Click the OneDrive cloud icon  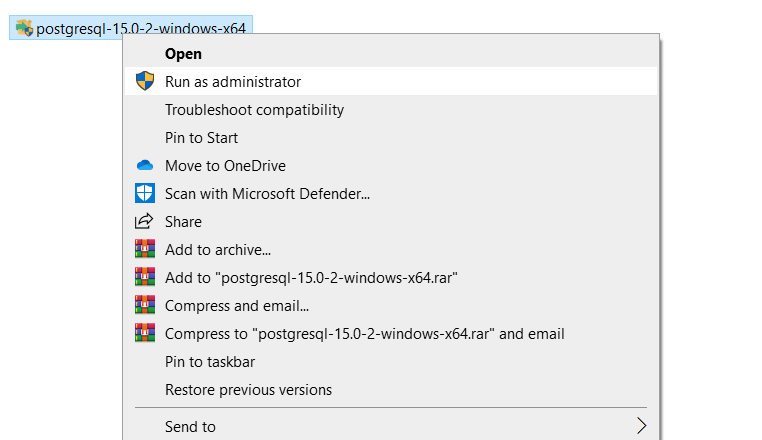145,166
